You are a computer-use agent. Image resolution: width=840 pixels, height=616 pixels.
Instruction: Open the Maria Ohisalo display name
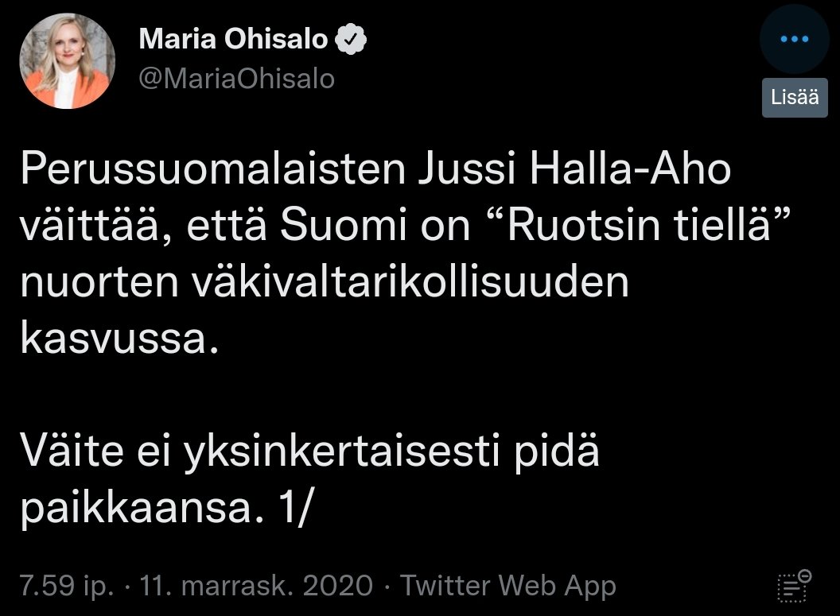(233, 39)
